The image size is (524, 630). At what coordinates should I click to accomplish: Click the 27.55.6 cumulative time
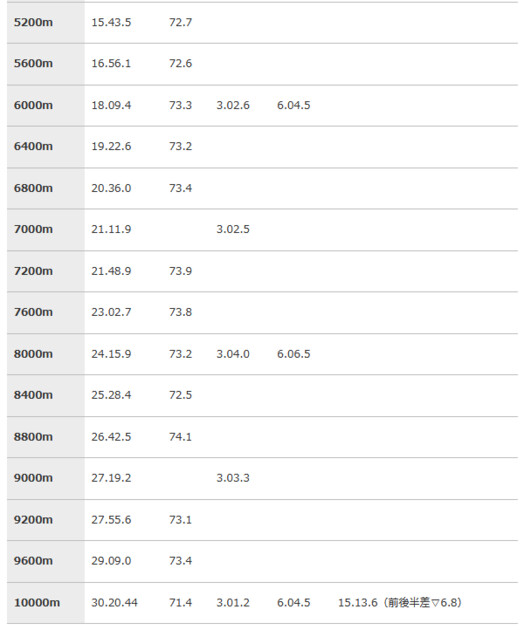pos(111,520)
